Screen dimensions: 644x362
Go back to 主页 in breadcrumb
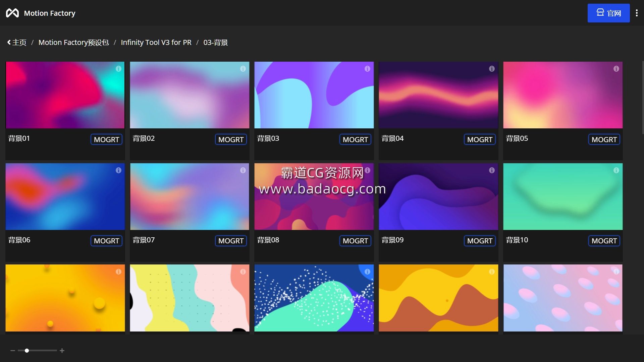[16, 43]
